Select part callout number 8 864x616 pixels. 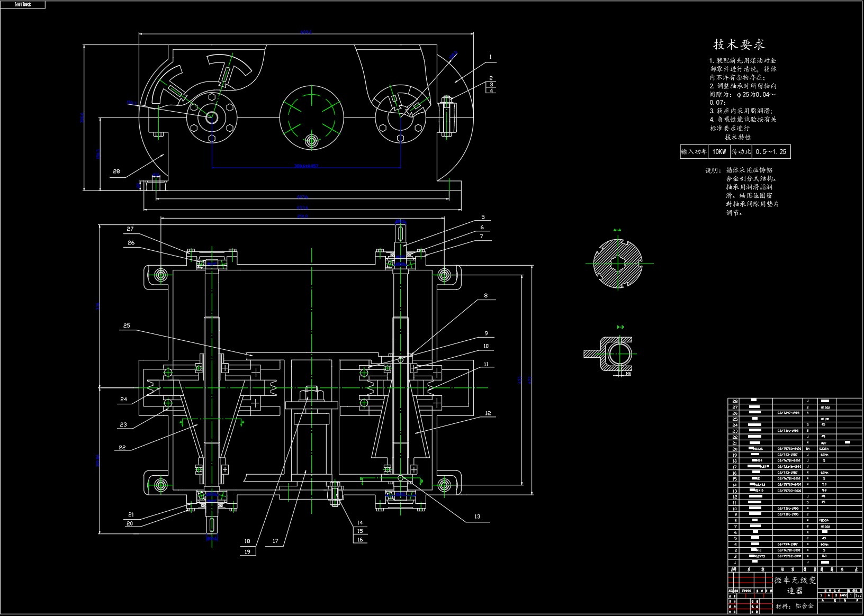pyautogui.click(x=485, y=296)
